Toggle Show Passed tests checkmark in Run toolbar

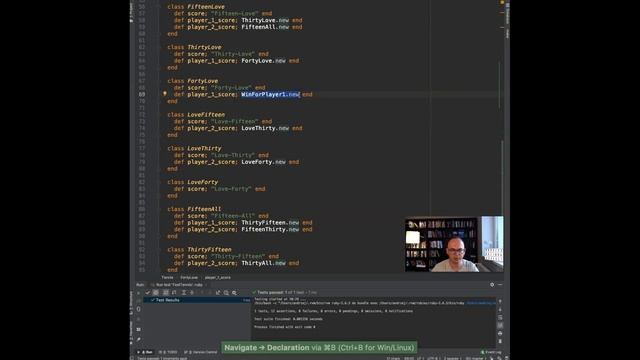(x=148, y=293)
